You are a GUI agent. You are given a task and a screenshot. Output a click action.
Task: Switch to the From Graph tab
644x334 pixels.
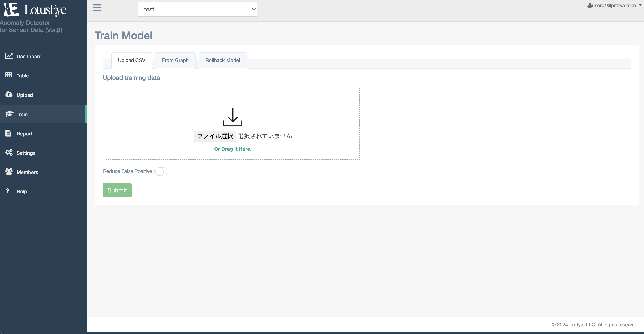click(x=175, y=60)
